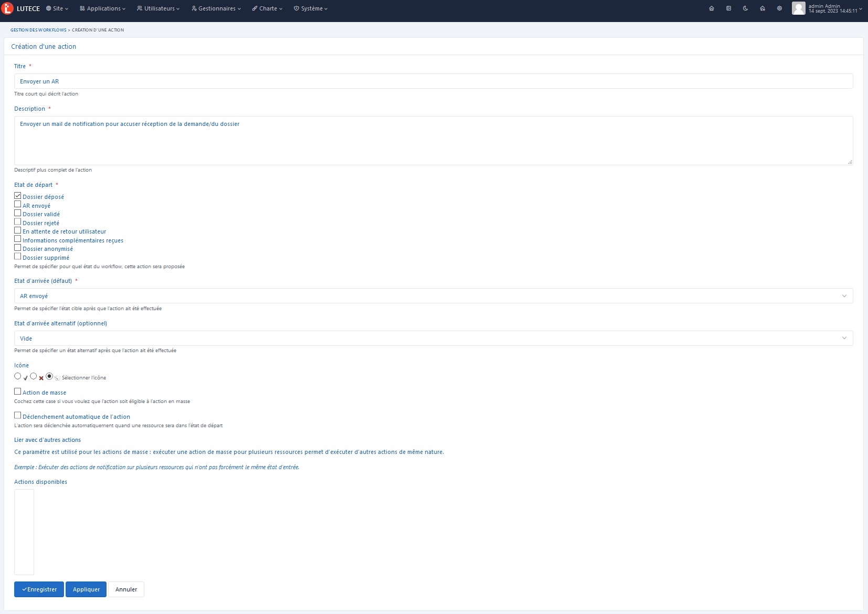Open the site home icon with gear
This screenshot has height=614, width=868.
coord(763,8)
